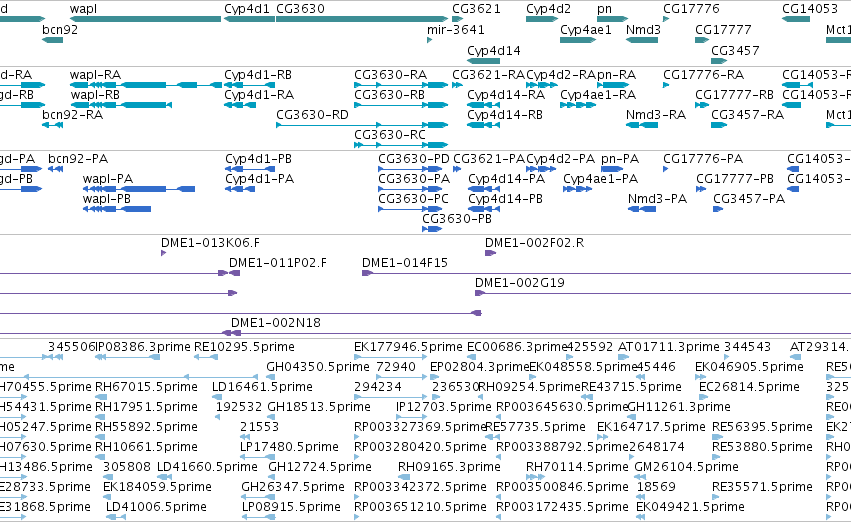The image size is (851, 522).
Task: Open the CG17776 gene label
Action: click(691, 9)
